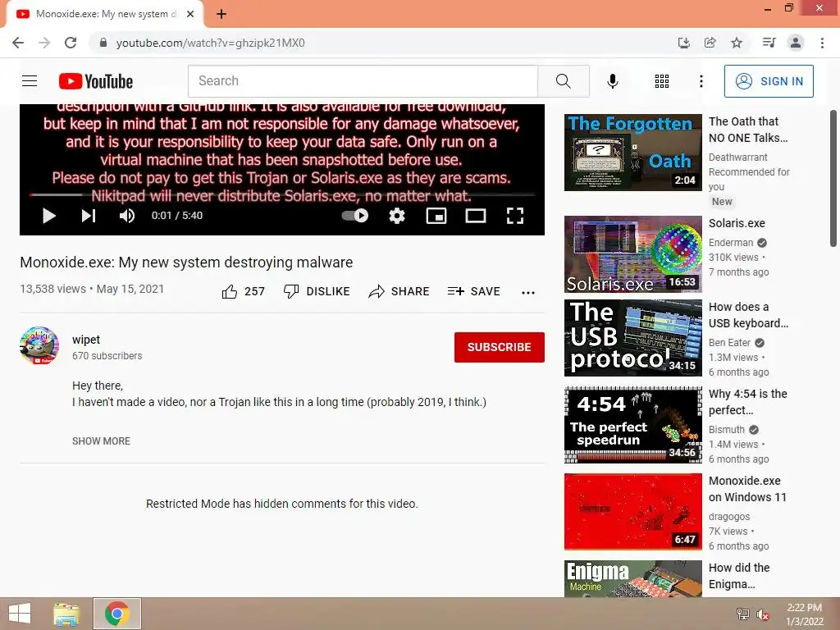The height and width of the screenshot is (630, 840).
Task: Go to YouTube home via logo
Action: pyautogui.click(x=96, y=81)
